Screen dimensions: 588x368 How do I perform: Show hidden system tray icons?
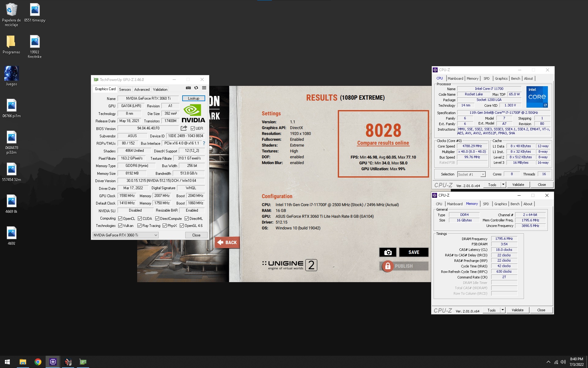[548, 362]
